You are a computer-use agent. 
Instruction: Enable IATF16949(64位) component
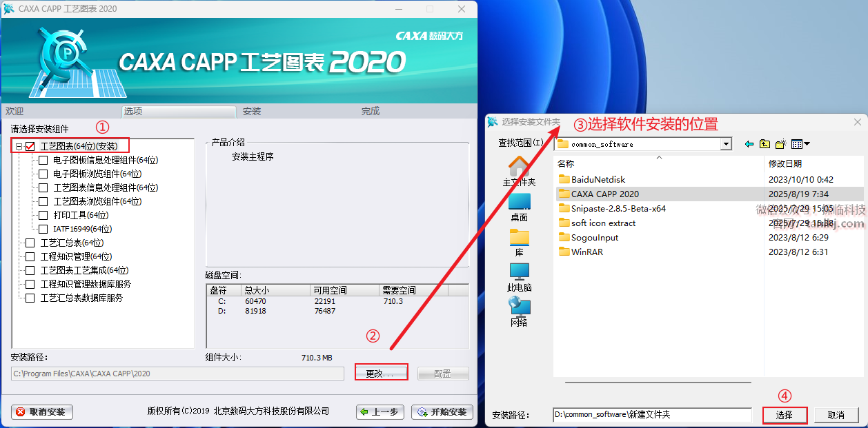tap(43, 229)
